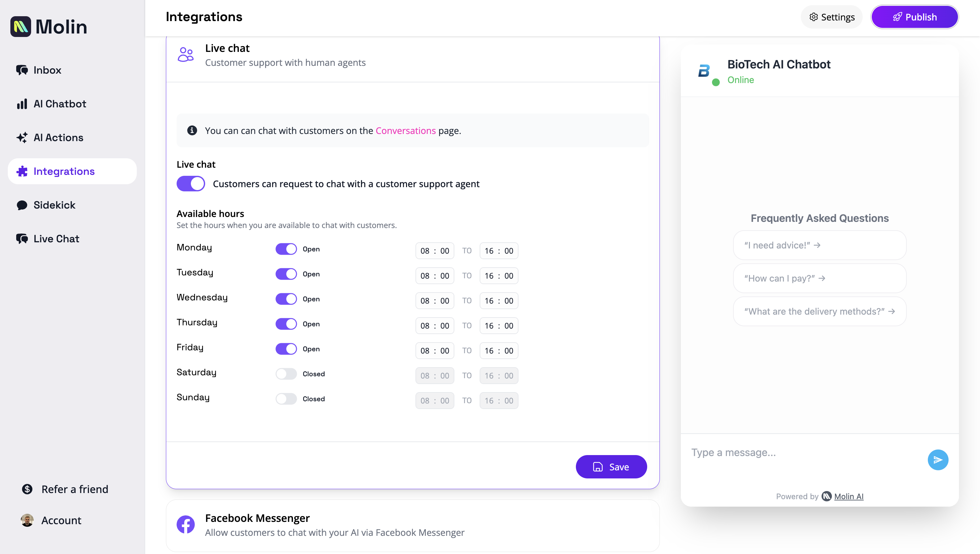Open the Account menu

coord(61,520)
